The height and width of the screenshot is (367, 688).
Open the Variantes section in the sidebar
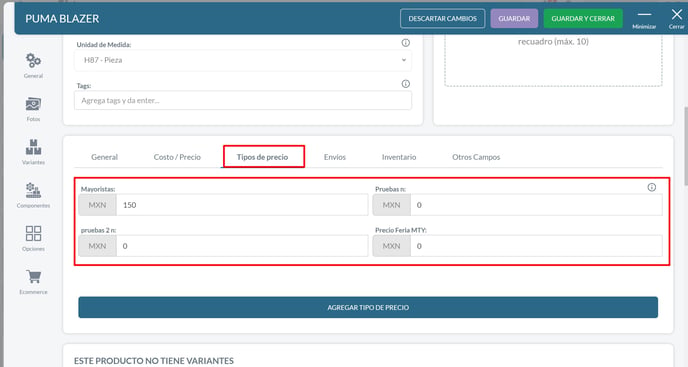click(33, 152)
